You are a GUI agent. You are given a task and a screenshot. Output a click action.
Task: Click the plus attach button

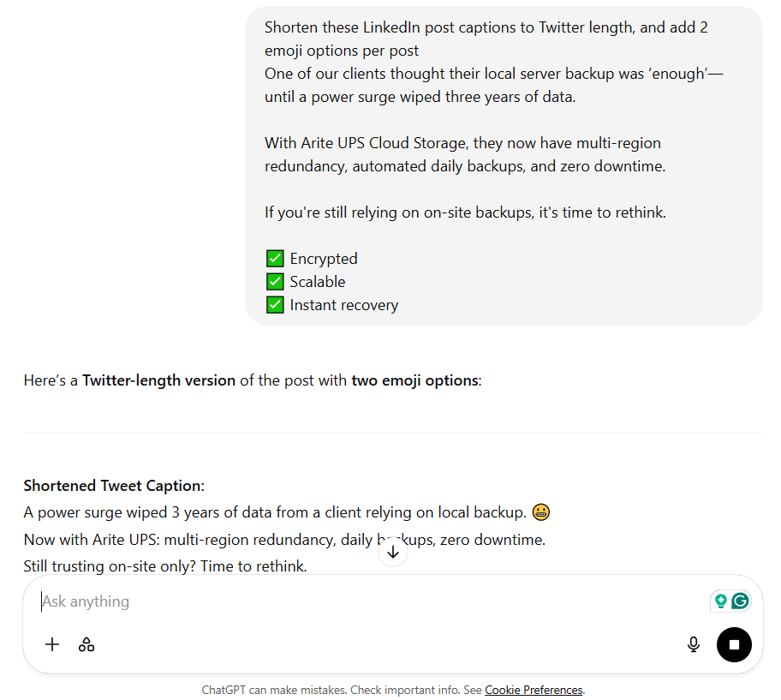click(x=51, y=644)
